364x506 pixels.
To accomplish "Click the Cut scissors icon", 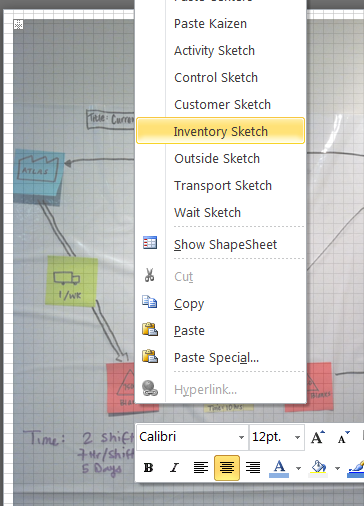I will (x=149, y=275).
